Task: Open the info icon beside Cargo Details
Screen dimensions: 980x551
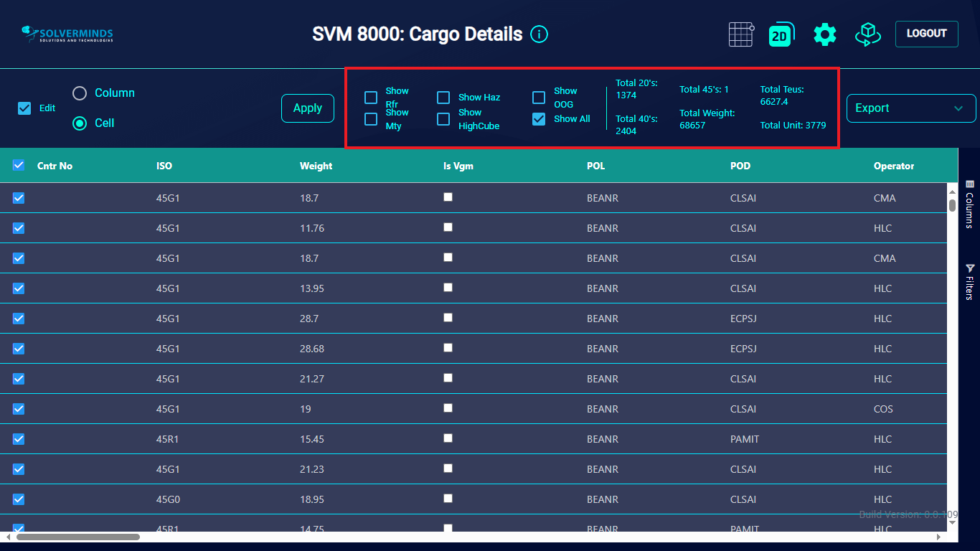Action: tap(539, 34)
